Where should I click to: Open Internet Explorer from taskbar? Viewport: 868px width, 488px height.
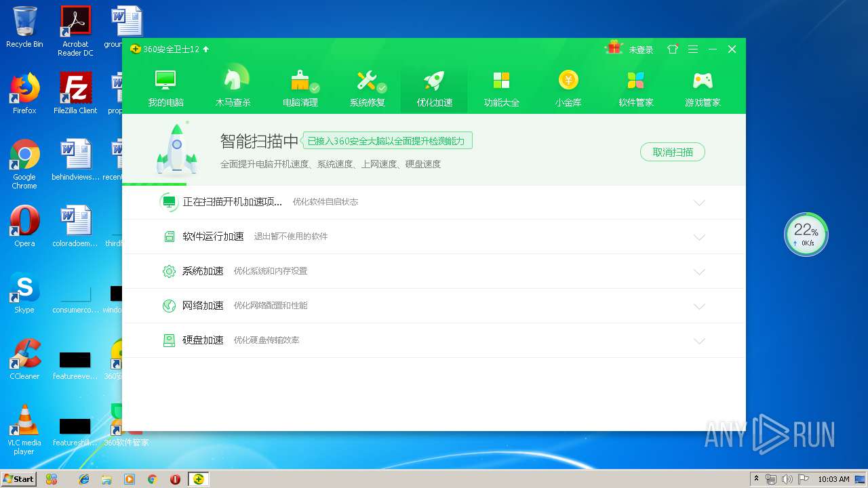[84, 479]
